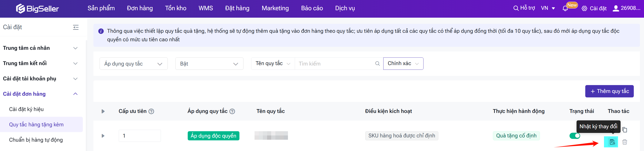
Task: Click the help icon beside Áp dụng quy tắc header
Action: coord(232,111)
